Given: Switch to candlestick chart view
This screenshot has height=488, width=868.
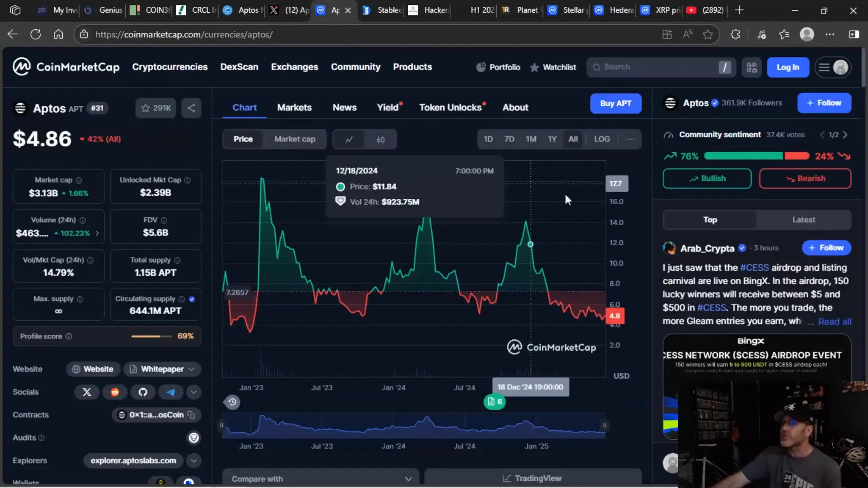Looking at the screenshot, I should (380, 139).
